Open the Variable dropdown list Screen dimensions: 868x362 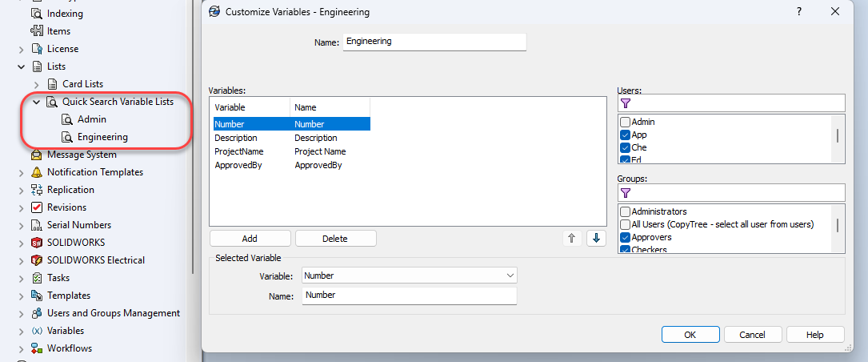click(510, 276)
